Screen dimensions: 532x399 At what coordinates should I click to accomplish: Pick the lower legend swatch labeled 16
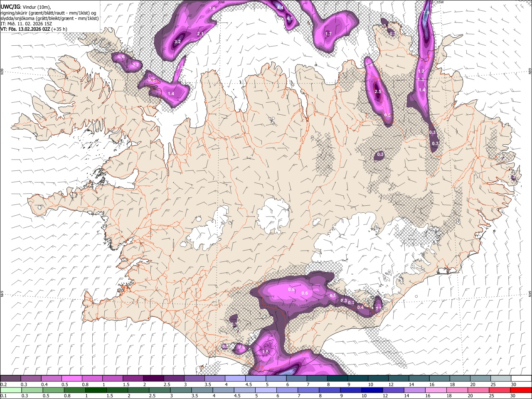(x=436, y=390)
